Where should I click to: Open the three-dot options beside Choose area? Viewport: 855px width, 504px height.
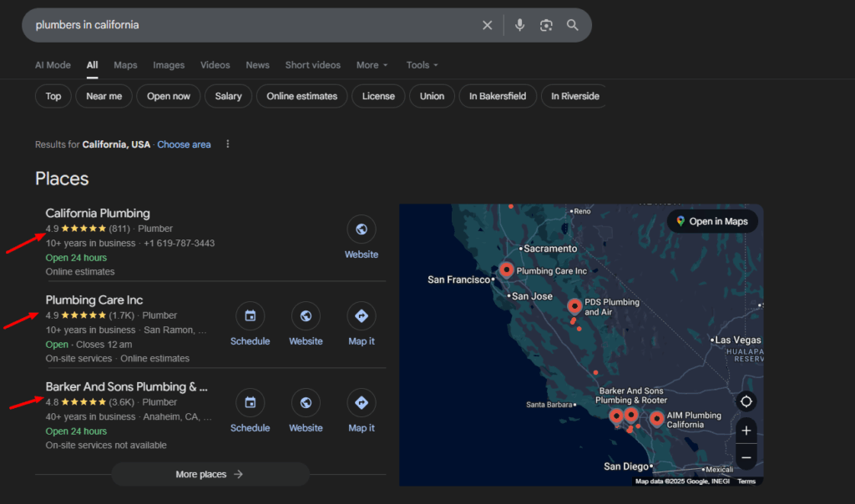pyautogui.click(x=227, y=144)
